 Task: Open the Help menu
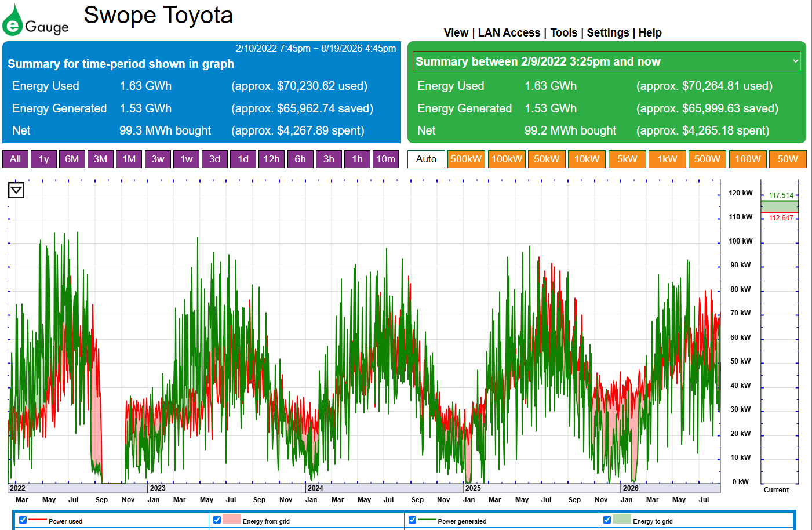click(650, 32)
